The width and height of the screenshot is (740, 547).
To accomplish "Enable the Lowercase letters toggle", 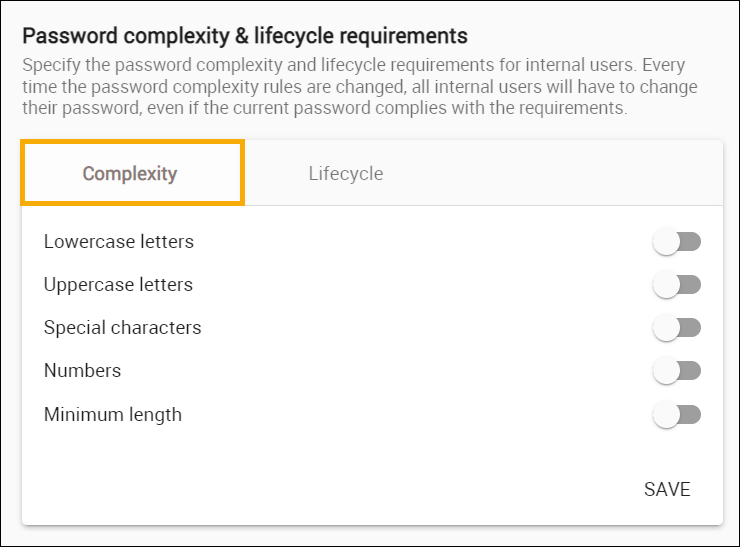I will click(677, 242).
